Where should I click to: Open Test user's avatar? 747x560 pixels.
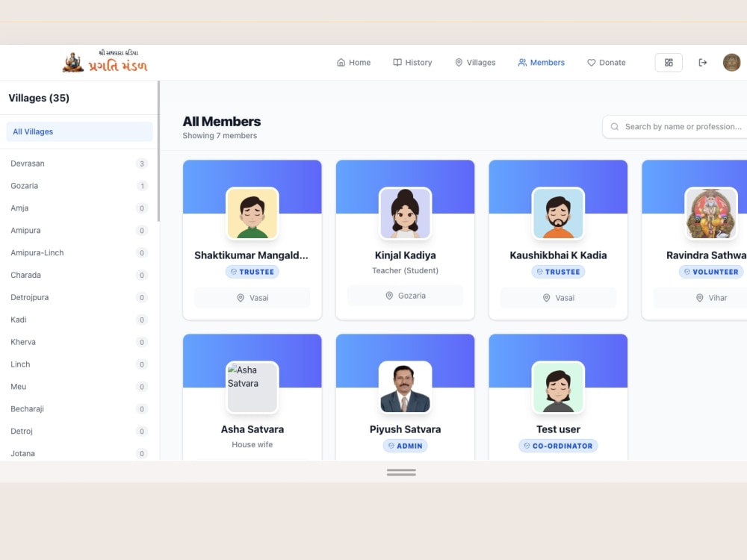[x=558, y=388]
